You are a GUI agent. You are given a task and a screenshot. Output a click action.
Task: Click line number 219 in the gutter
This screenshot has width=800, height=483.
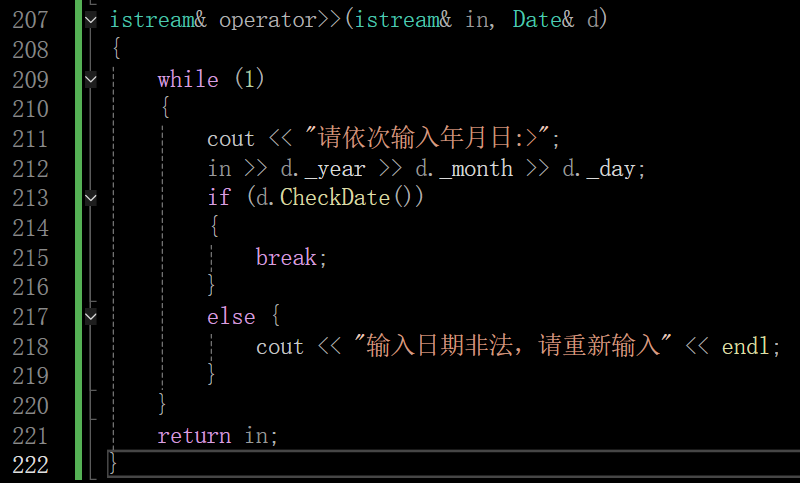click(30, 376)
